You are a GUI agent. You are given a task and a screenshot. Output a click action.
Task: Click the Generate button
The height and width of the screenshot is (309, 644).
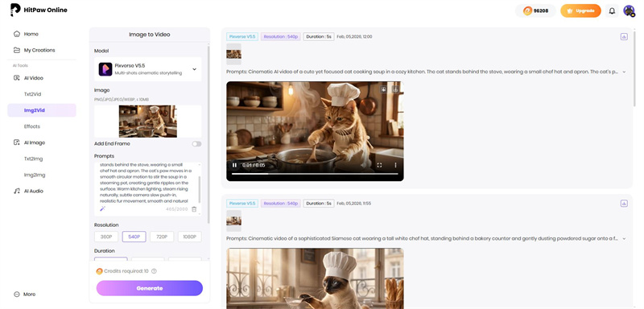(150, 288)
